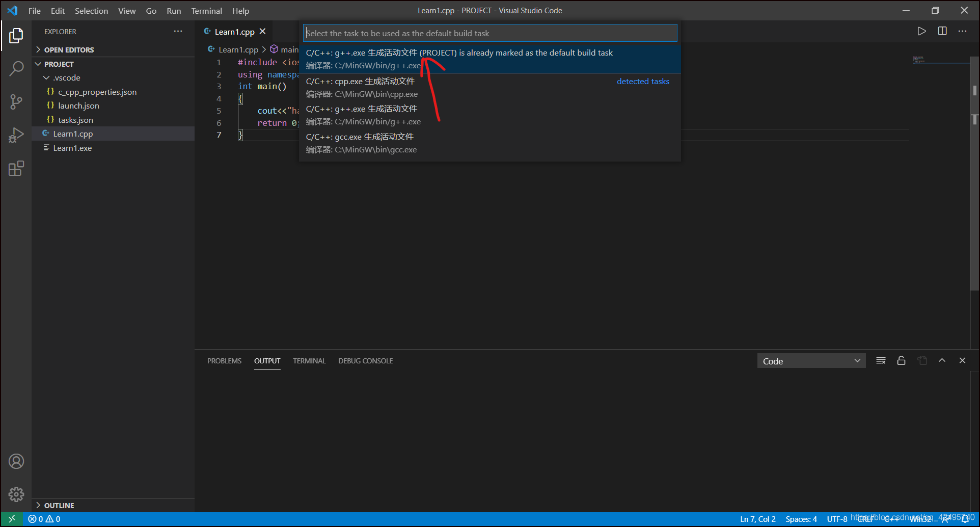Screen dimensions: 980x527
Task: Switch to the Terminal panel tab
Action: (x=309, y=361)
